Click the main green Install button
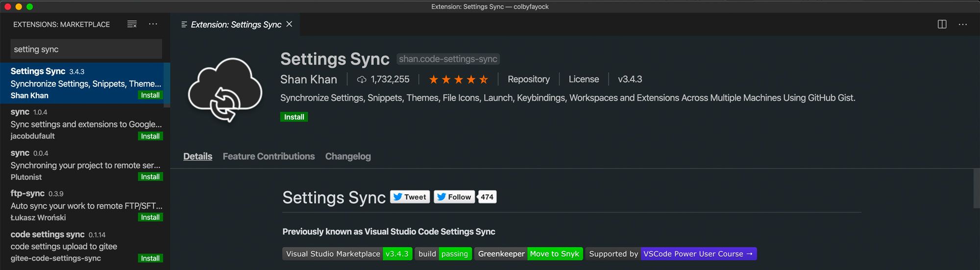980x270 pixels. coord(294,117)
